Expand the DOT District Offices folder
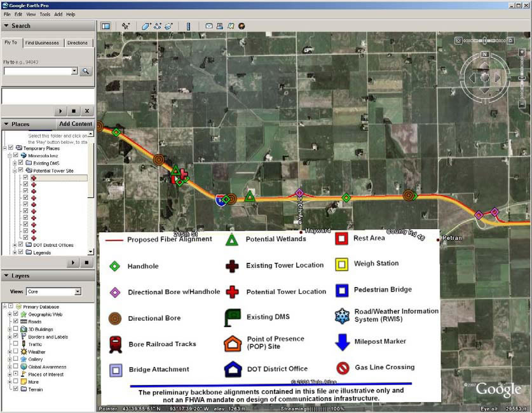 tap(15, 245)
